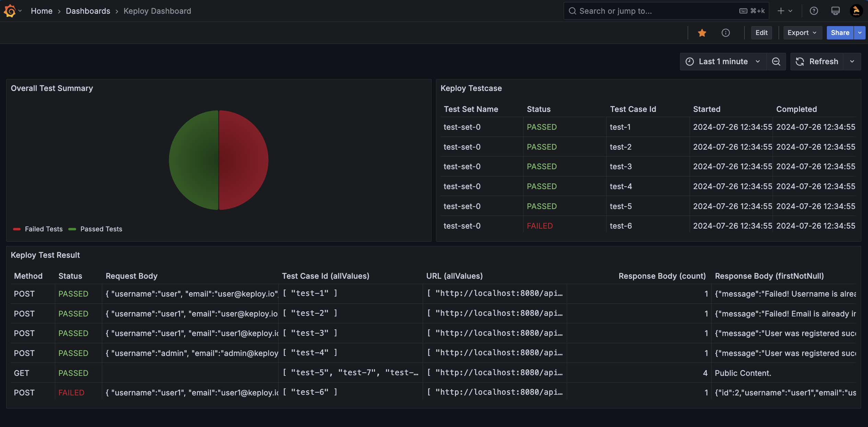Select test-3 cell in Keploy Testcase

click(x=648, y=166)
